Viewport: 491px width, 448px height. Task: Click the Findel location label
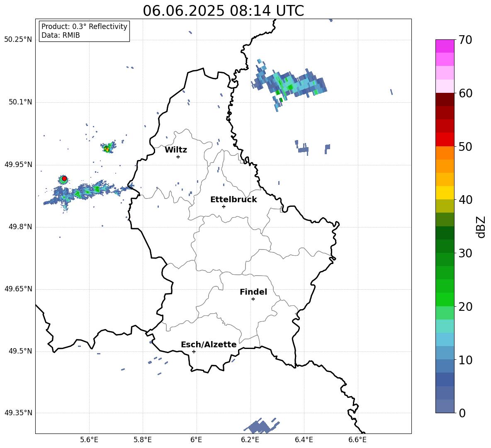(253, 292)
